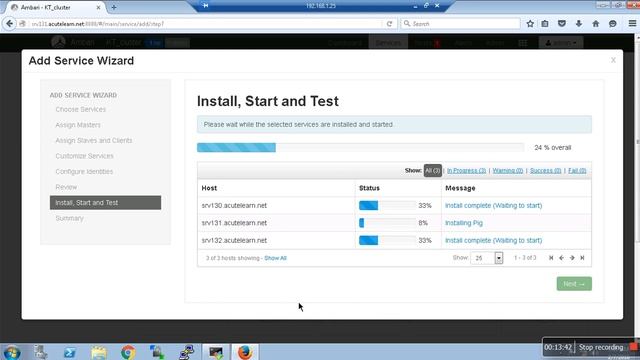The width and height of the screenshot is (640, 360).
Task: Filter hosts by Fail (0)
Action: 577,171
